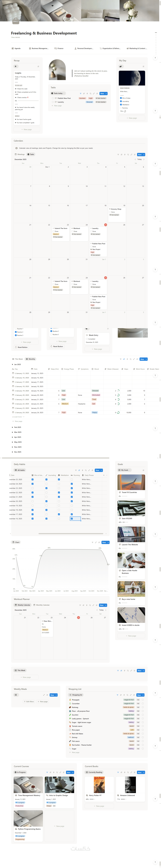161x868 pixels.
Task: Open the Agenda page link
Action: (x=16, y=48)
